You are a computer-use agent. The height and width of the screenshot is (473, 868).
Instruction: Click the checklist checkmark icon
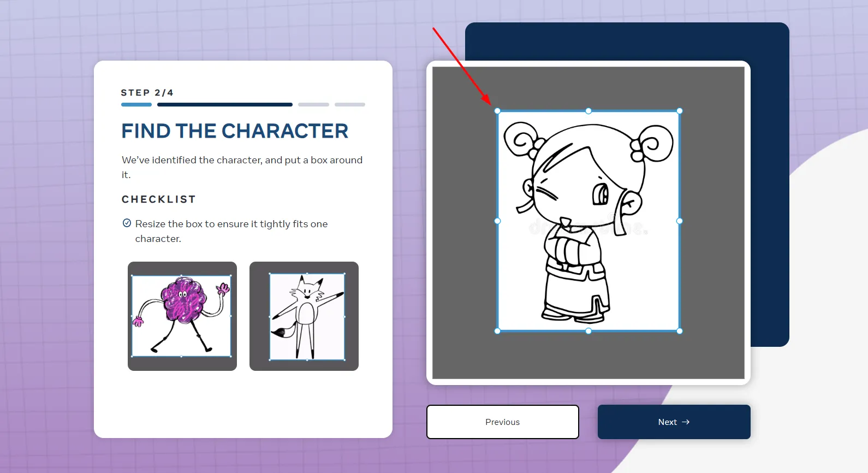click(x=127, y=223)
